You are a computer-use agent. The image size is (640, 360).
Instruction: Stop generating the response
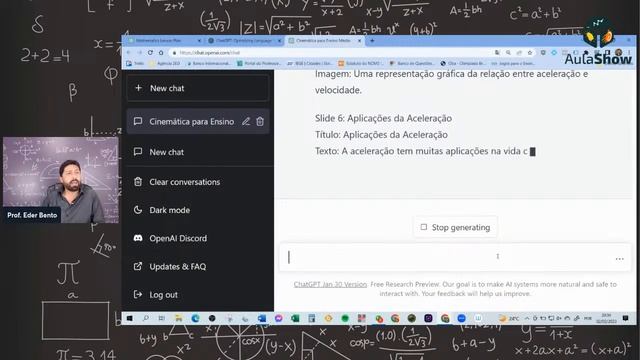[456, 227]
